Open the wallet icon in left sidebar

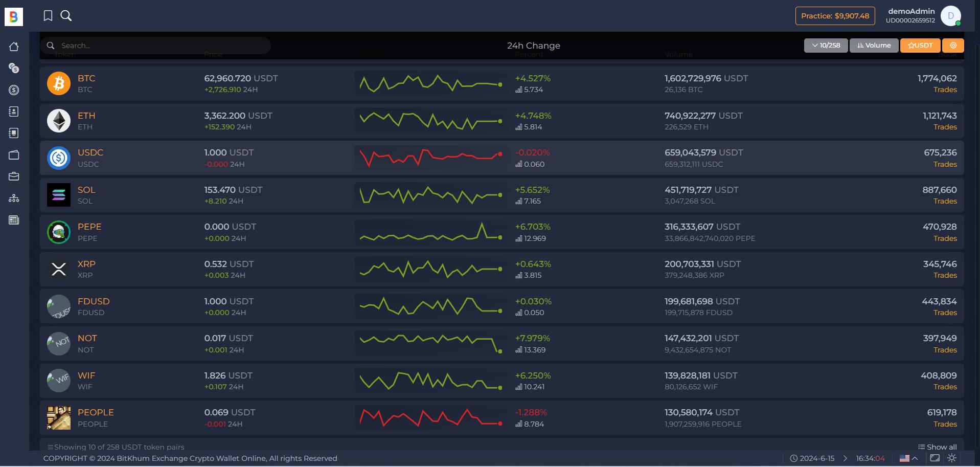[14, 155]
